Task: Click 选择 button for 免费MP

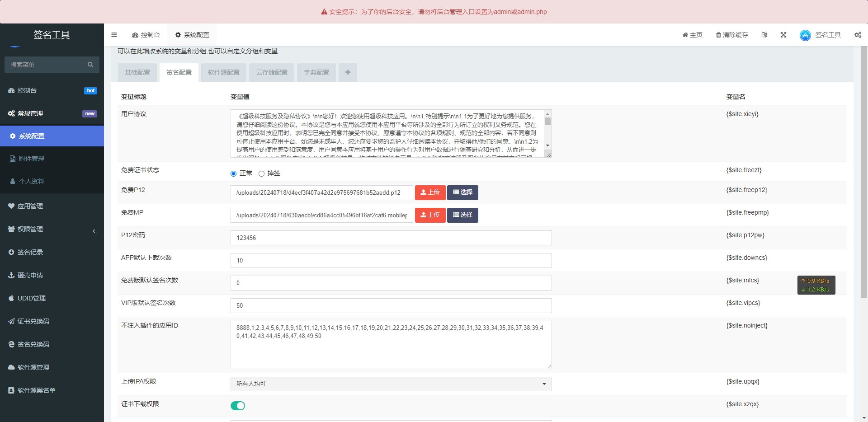Action: coord(462,215)
